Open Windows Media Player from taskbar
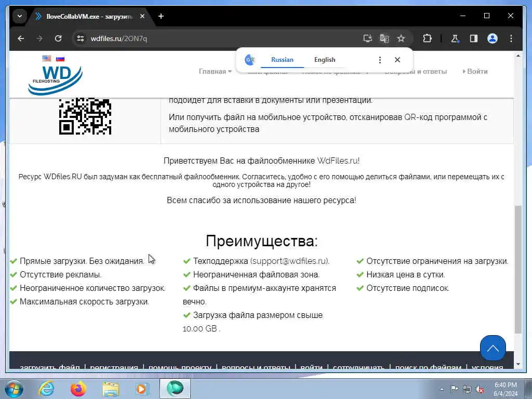 tap(142, 389)
